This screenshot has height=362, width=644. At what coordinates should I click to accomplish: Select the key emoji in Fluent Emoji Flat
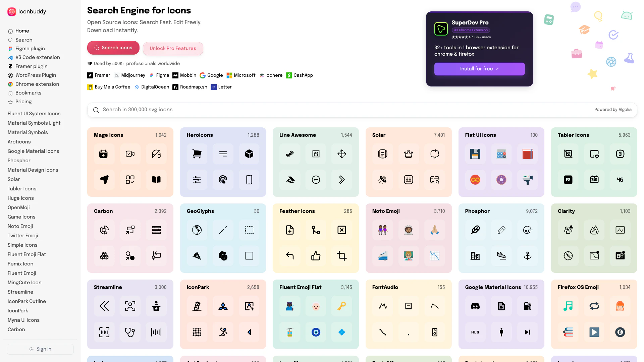(341, 306)
